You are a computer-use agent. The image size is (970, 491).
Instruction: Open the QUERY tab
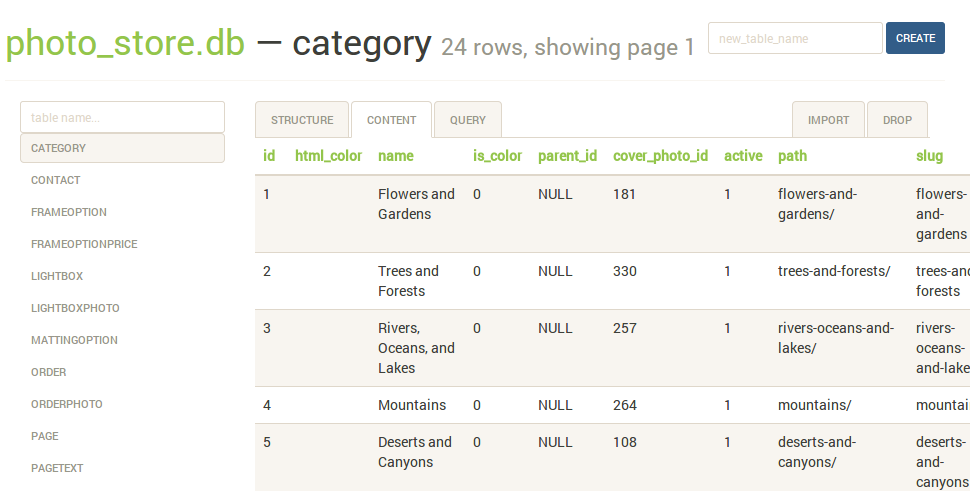[468, 120]
